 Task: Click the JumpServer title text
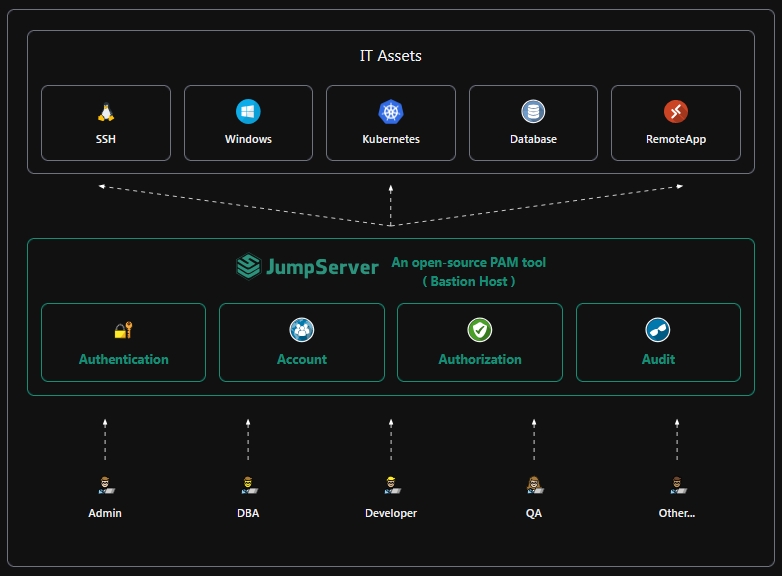coord(322,267)
